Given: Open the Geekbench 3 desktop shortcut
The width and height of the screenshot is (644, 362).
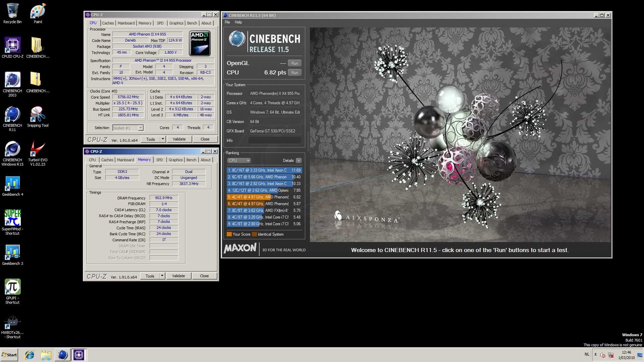Looking at the screenshot, I should [x=12, y=255].
